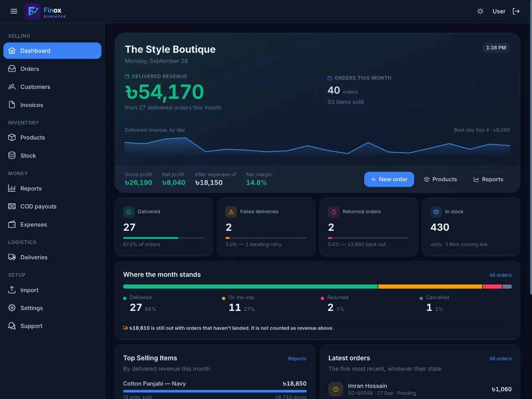Click the Orders inbox icon in sidebar
This screenshot has width=532, height=399.
pyautogui.click(x=12, y=69)
